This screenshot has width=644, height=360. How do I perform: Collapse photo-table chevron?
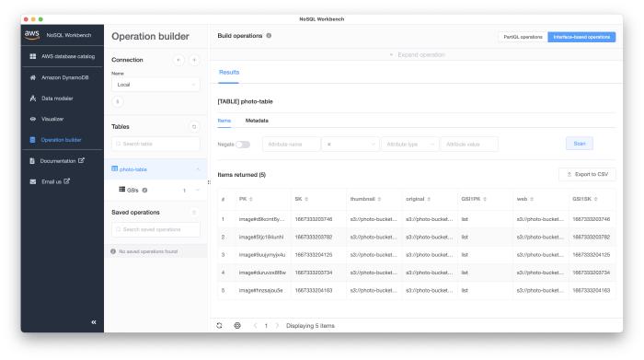click(x=198, y=169)
